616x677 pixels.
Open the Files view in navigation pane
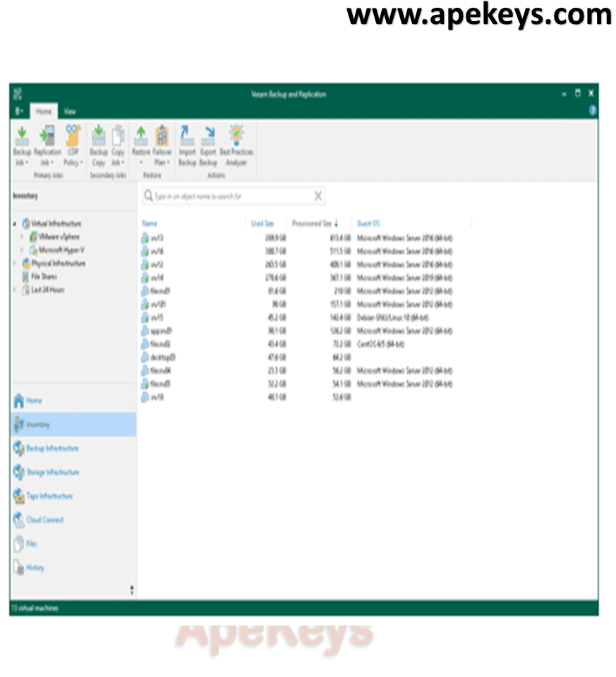pyautogui.click(x=73, y=543)
